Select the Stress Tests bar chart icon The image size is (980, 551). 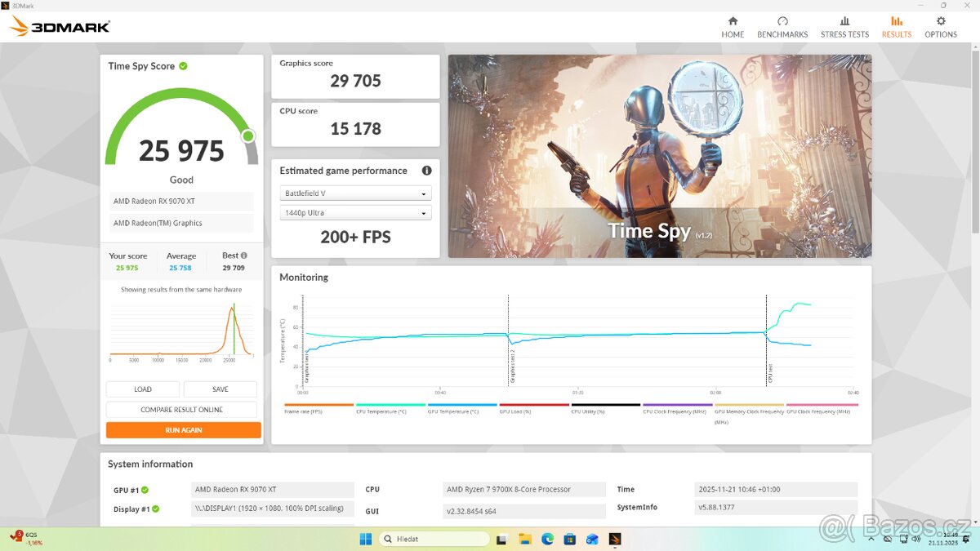[x=844, y=21]
